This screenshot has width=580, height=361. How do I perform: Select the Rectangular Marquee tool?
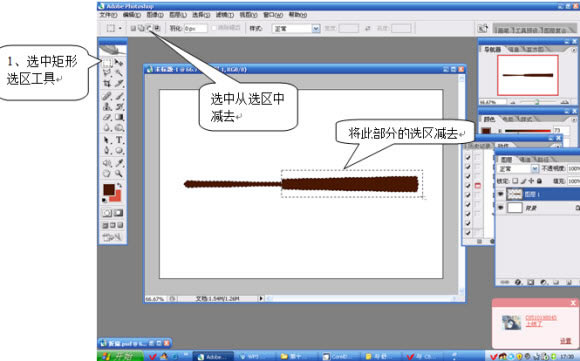[107, 63]
